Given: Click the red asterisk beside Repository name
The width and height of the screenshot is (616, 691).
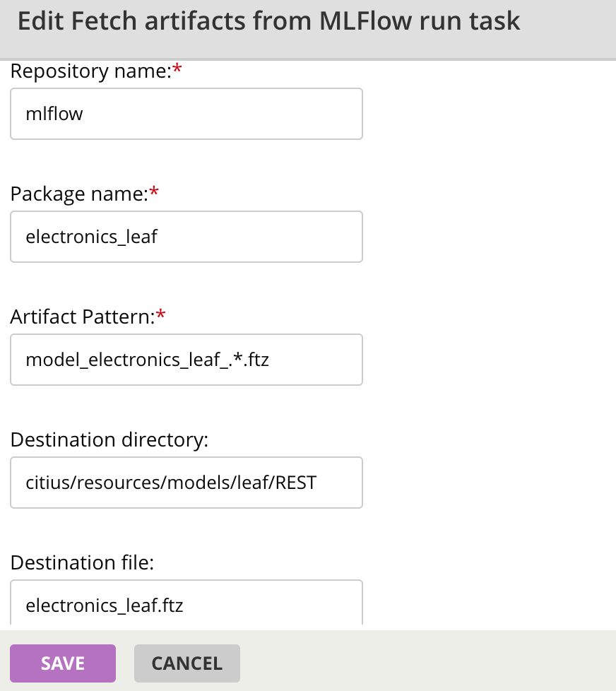Looking at the screenshot, I should coord(177,70).
